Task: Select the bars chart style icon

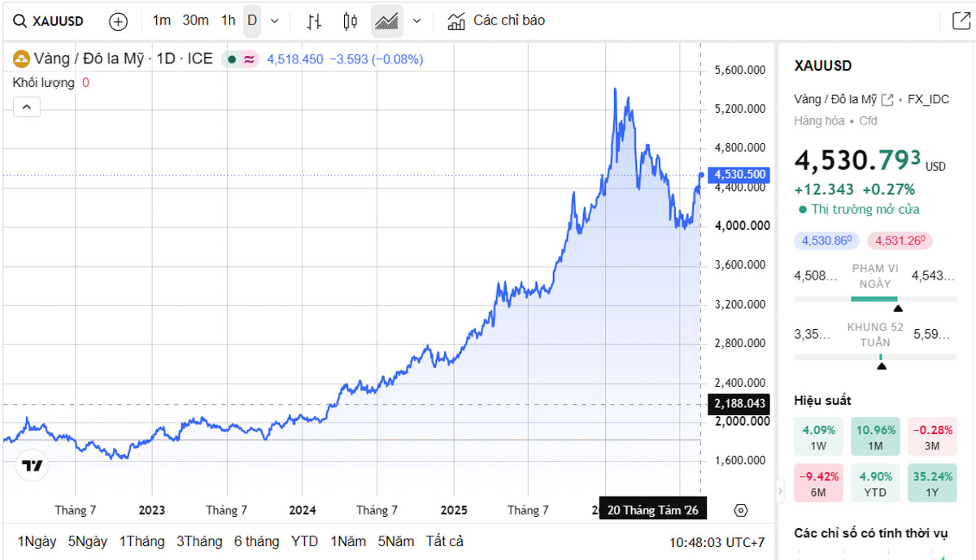Action: [314, 21]
